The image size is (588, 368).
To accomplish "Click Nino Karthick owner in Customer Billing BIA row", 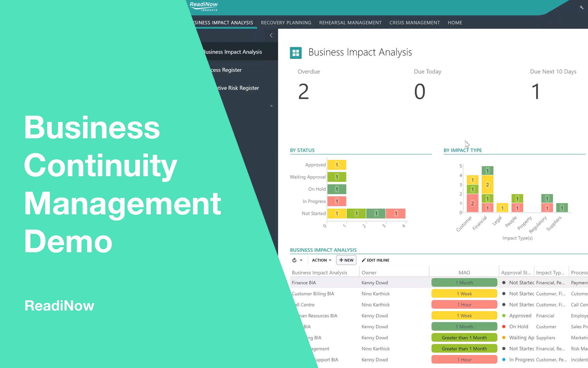I will (376, 294).
